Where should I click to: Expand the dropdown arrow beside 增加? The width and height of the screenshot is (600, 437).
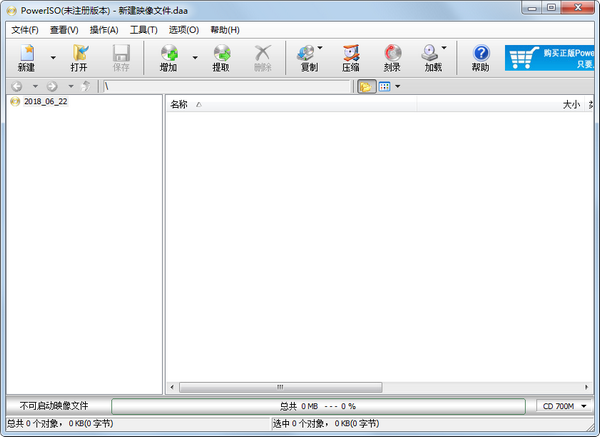195,58
